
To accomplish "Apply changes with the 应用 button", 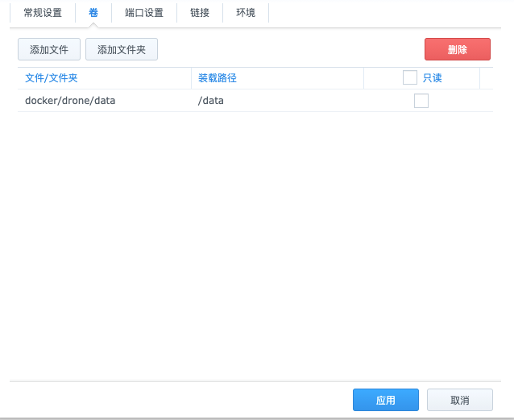I will click(x=386, y=400).
